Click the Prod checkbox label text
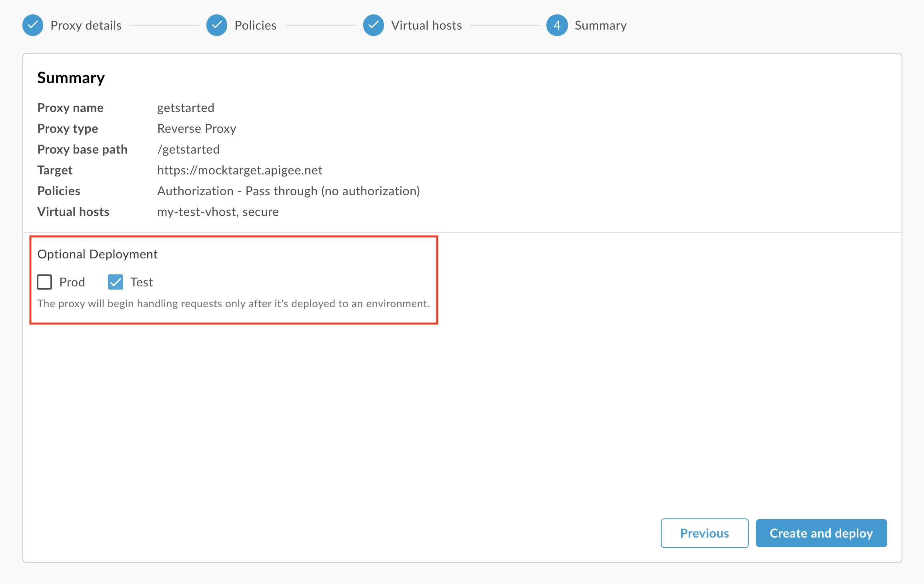The image size is (924, 584). coord(72,282)
